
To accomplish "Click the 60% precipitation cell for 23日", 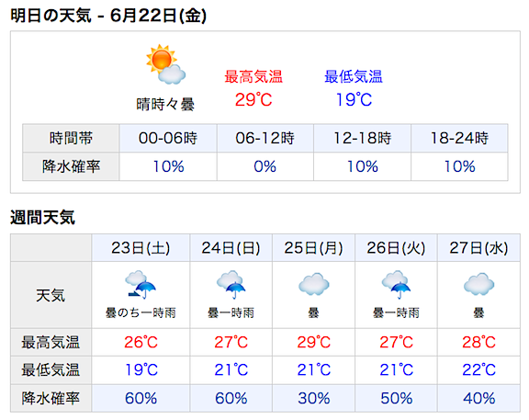I will pos(141,398).
